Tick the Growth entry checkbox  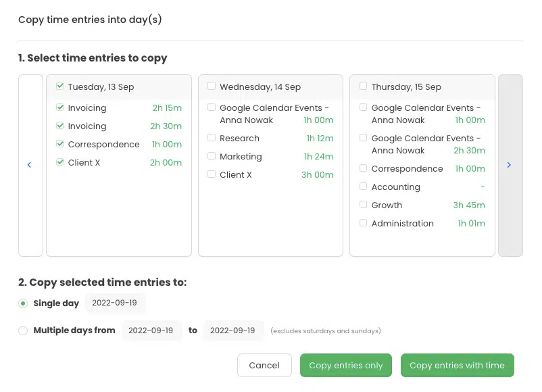tap(364, 205)
